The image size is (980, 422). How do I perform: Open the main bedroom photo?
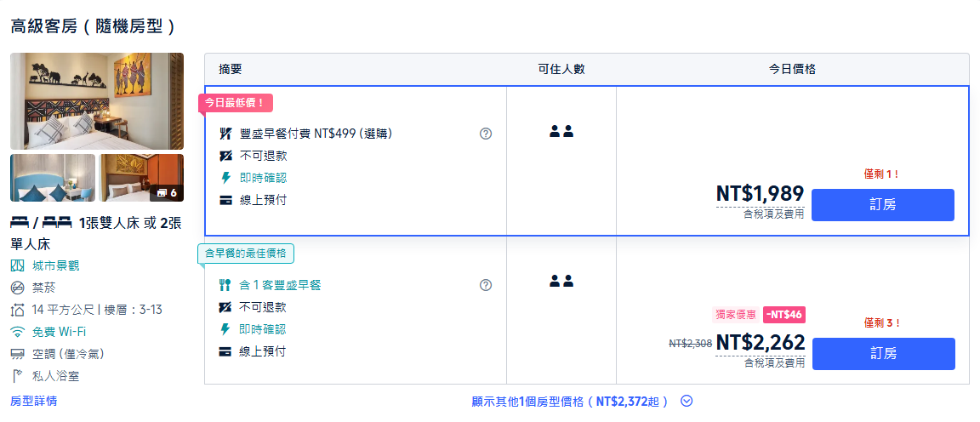click(x=97, y=101)
